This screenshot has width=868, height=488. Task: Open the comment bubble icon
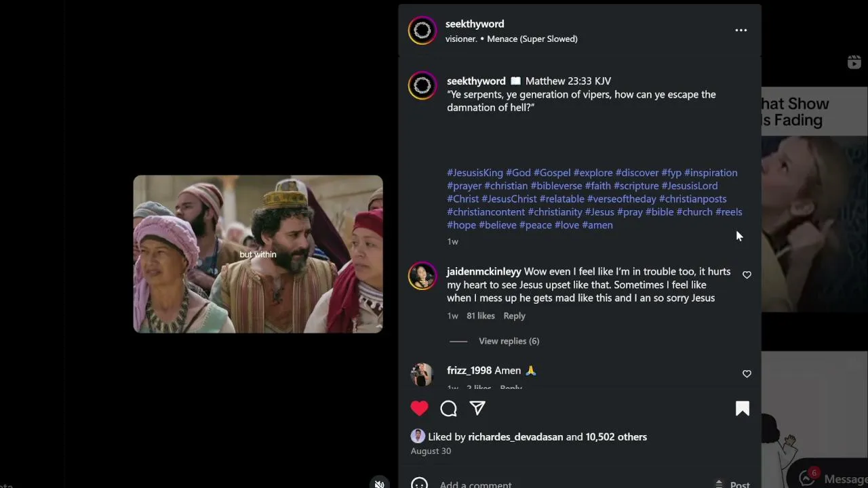pos(448,408)
